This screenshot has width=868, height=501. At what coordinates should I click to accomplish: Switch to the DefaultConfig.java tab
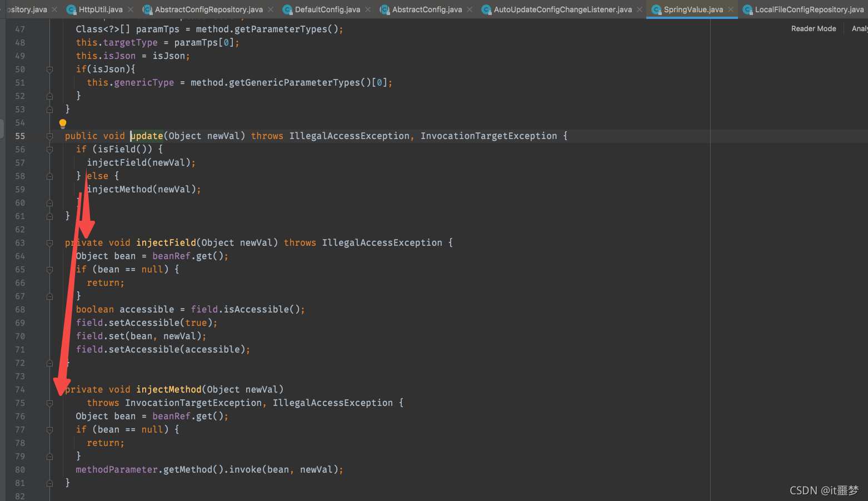pyautogui.click(x=327, y=9)
